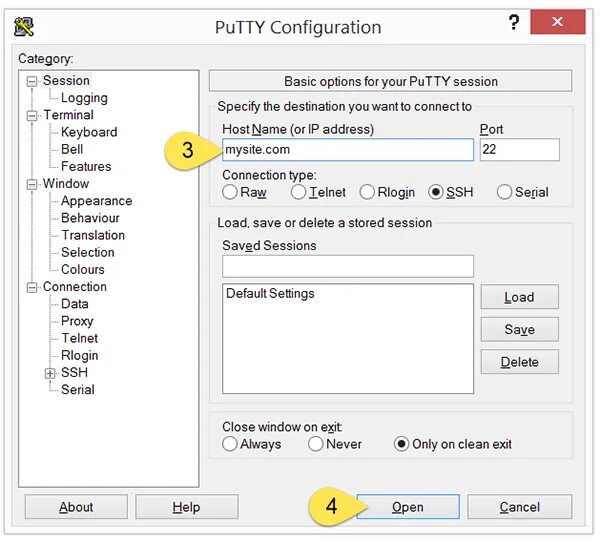Click the Cancel button

(x=520, y=507)
